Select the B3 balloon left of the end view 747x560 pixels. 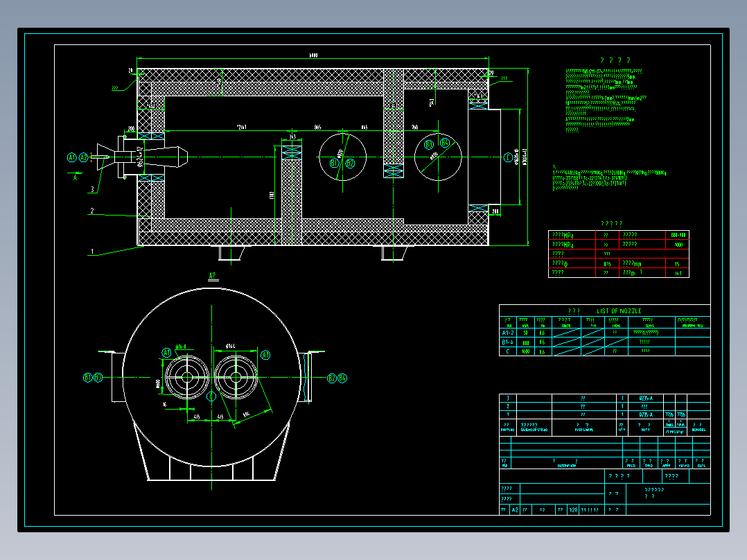pos(98,378)
